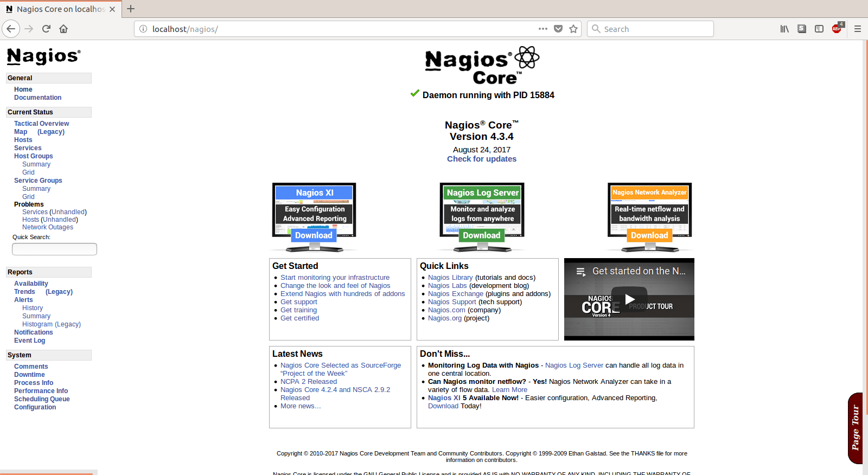Open the video playlist icon
The height and width of the screenshot is (475, 868).
[x=580, y=272]
